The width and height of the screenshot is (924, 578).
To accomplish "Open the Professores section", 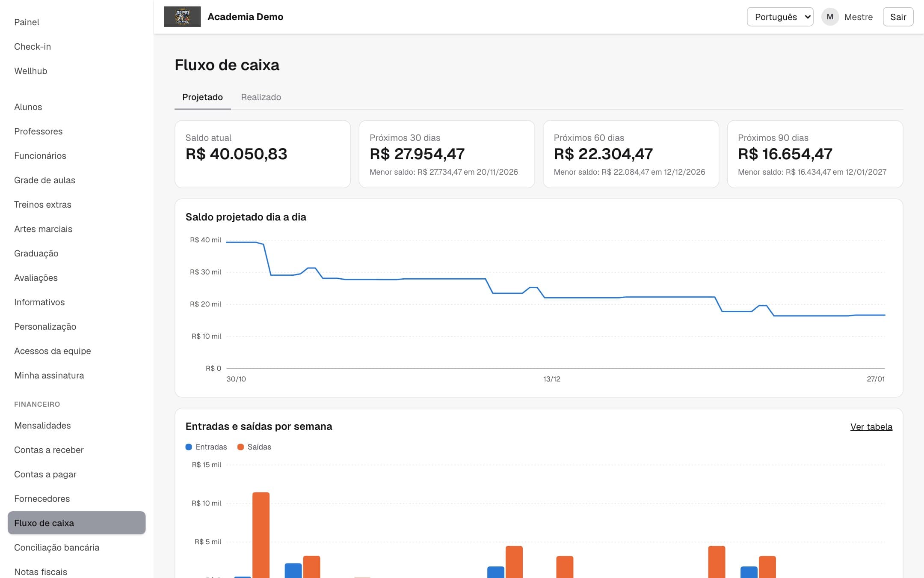I will (77, 131).
